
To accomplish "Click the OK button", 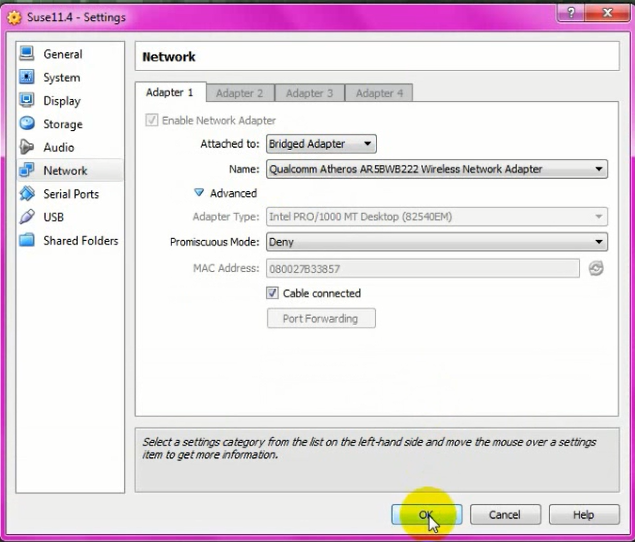I will coord(426,514).
